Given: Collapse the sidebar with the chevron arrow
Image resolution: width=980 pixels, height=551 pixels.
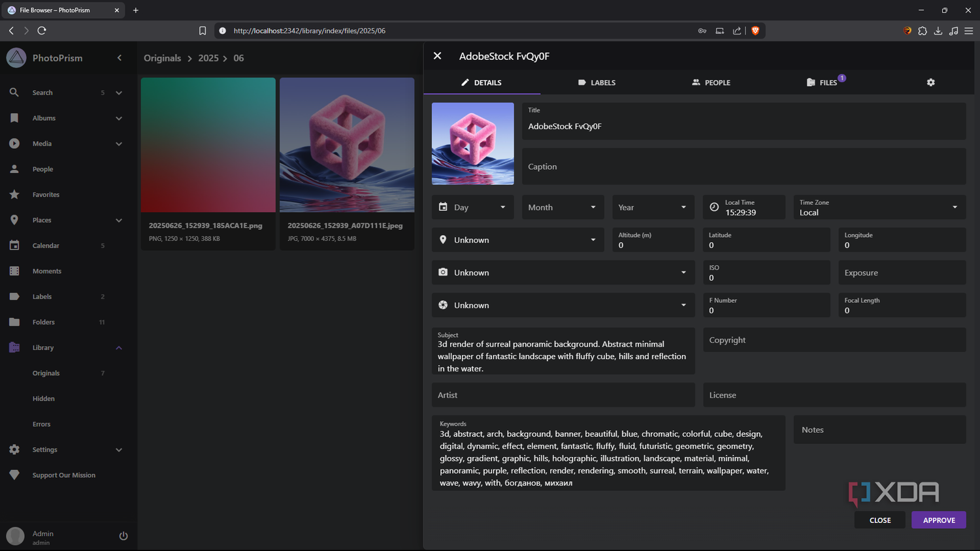Looking at the screenshot, I should coord(120,58).
